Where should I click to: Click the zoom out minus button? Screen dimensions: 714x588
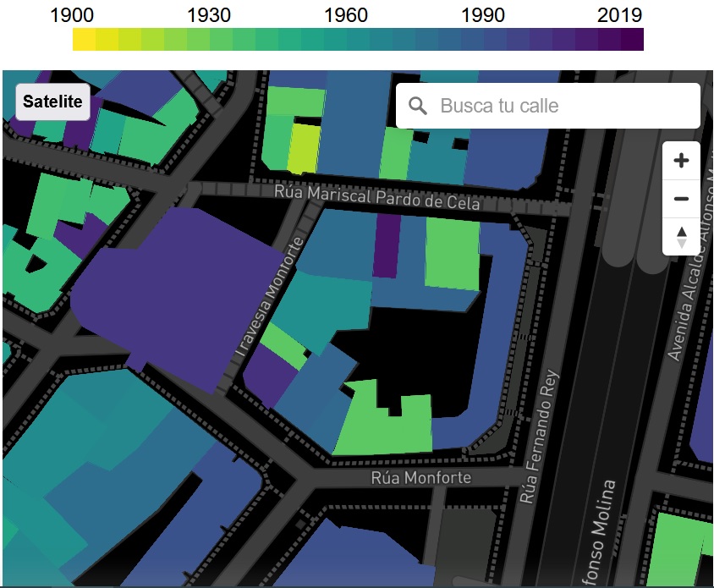coord(681,200)
